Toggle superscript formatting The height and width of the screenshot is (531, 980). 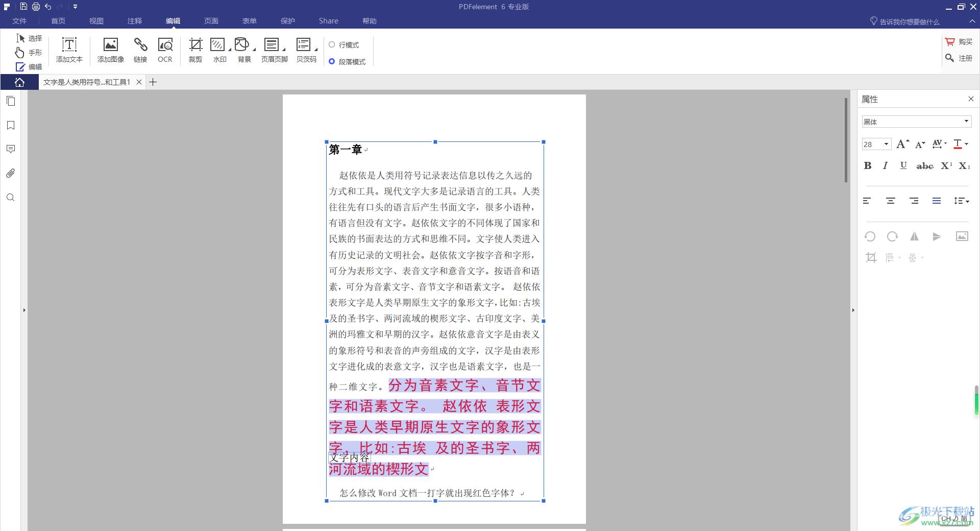[x=946, y=165]
